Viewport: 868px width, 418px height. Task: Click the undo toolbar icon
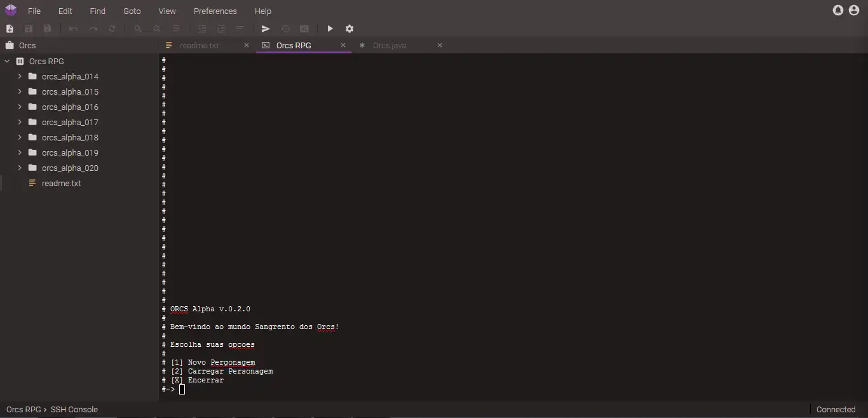(x=74, y=29)
